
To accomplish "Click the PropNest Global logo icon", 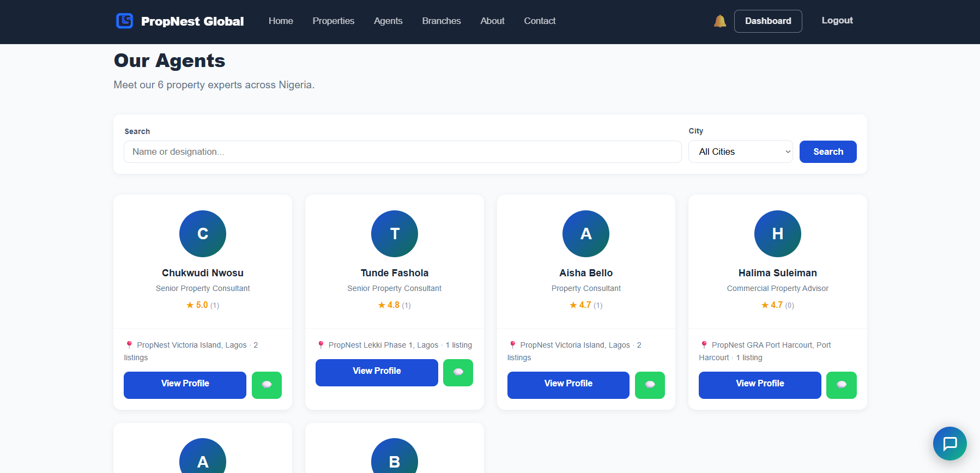I will tap(125, 21).
